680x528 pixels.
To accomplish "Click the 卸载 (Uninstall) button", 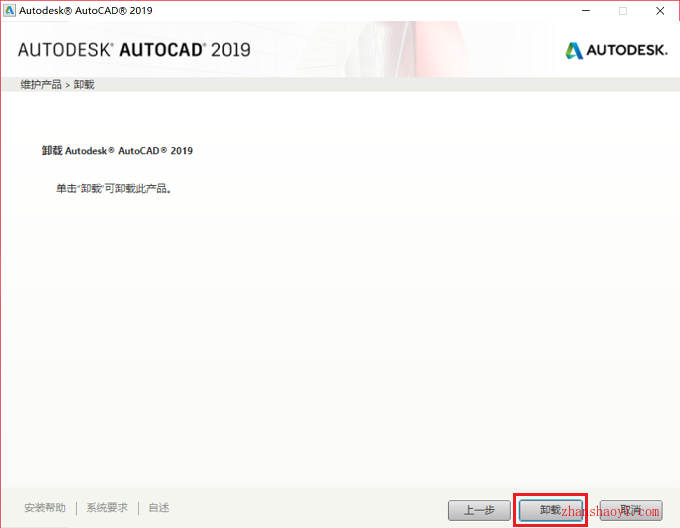I will pos(550,510).
